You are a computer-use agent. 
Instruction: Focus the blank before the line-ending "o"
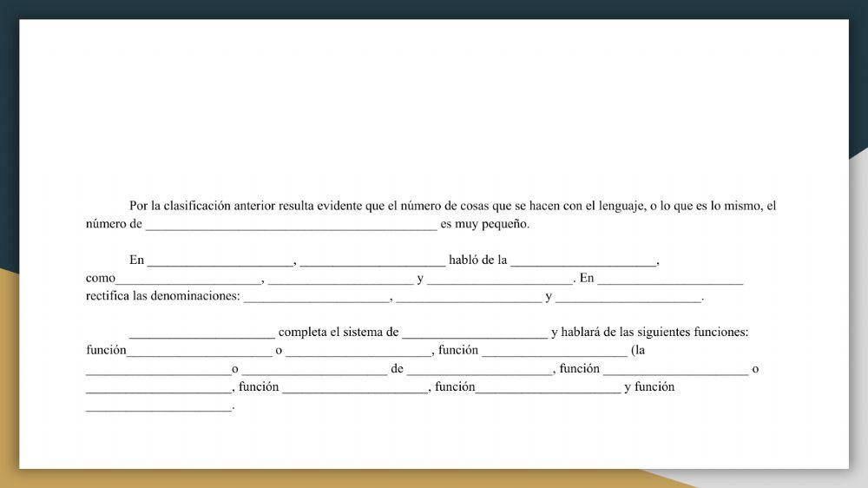(675, 369)
